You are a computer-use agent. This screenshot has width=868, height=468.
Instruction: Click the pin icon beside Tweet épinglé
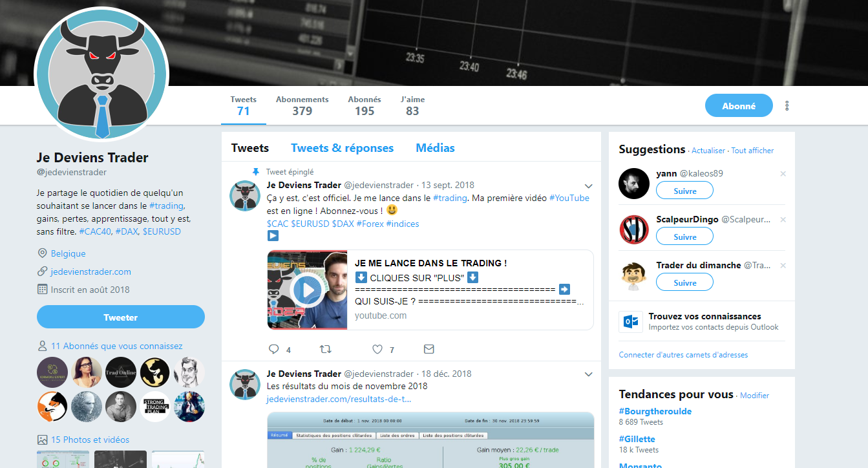tap(256, 172)
